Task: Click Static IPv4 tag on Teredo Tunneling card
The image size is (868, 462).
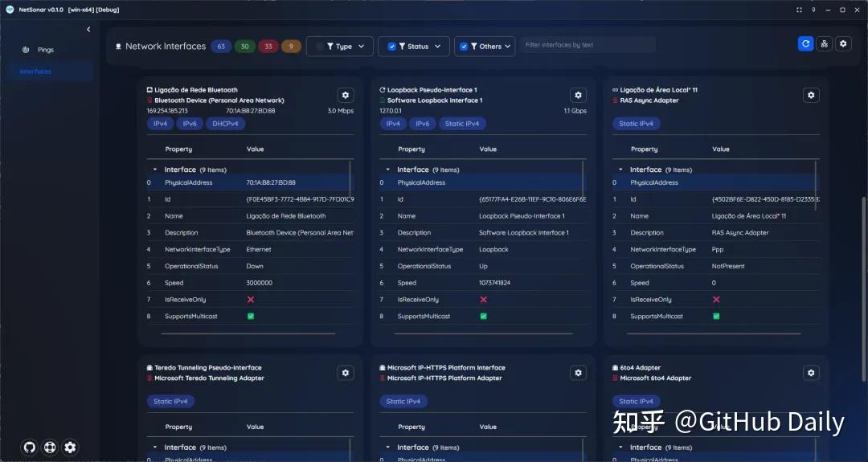Action: [170, 401]
